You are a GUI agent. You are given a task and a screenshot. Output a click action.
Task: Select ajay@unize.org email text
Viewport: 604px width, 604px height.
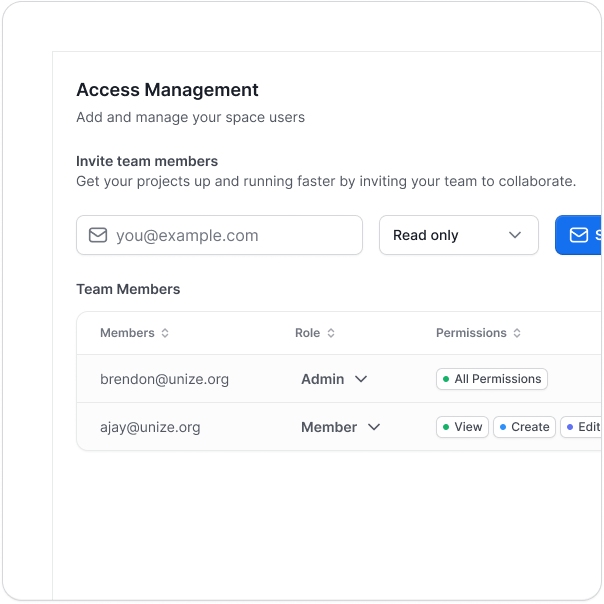point(150,428)
